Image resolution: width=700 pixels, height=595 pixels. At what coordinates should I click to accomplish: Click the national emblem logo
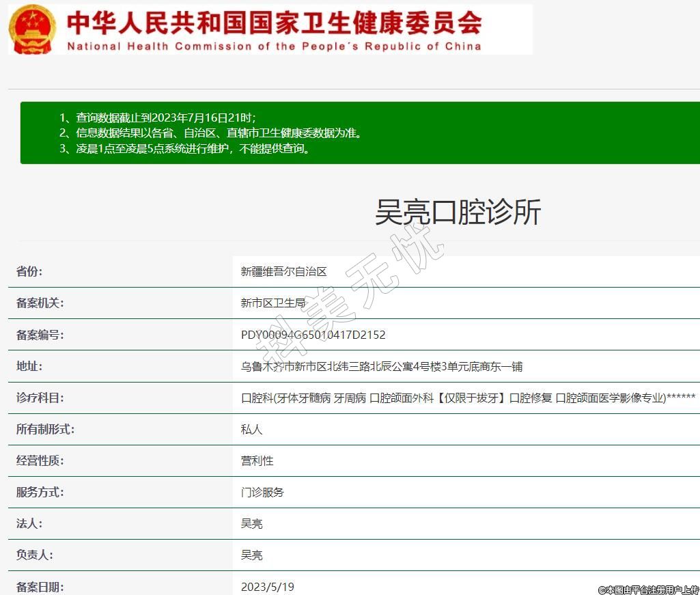click(32, 29)
